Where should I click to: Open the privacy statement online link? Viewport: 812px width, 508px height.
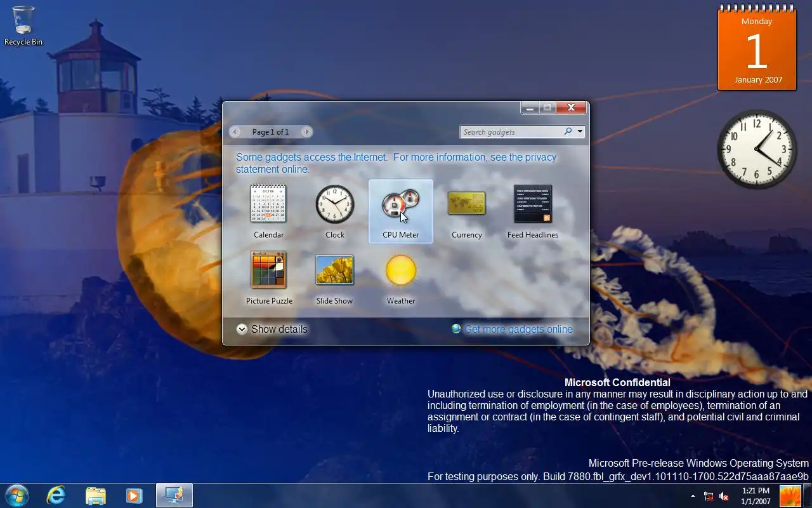coord(396,163)
